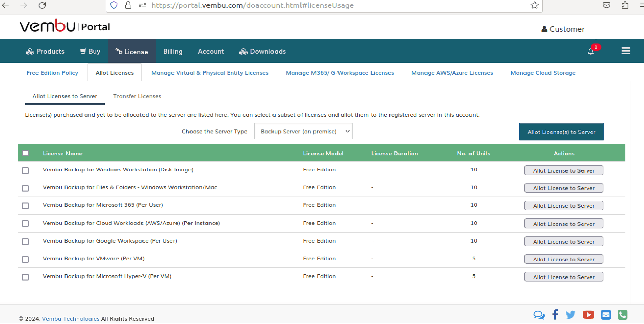Open the Buy menu
The height and width of the screenshot is (324, 644).
pos(90,51)
